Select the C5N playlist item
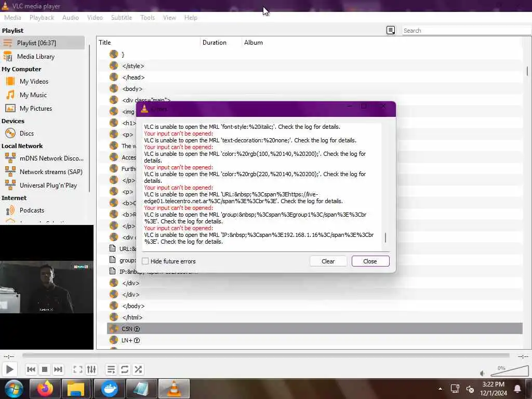 point(314,329)
